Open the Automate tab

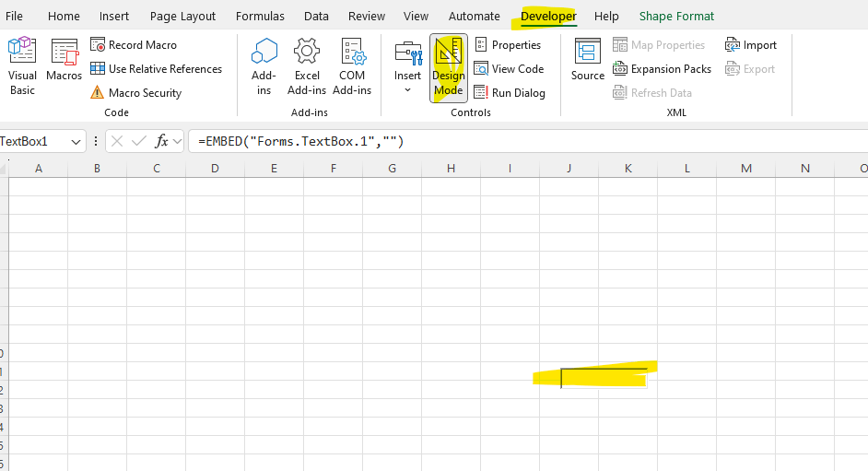click(475, 16)
